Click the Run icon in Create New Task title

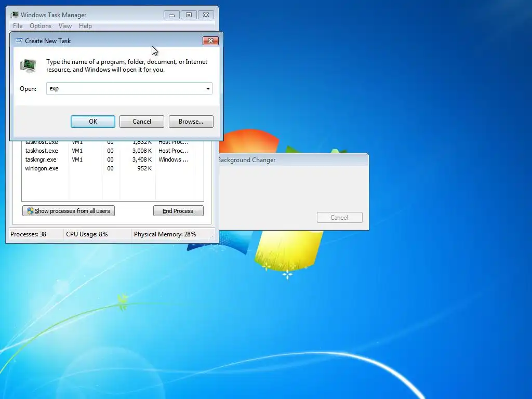click(19, 41)
